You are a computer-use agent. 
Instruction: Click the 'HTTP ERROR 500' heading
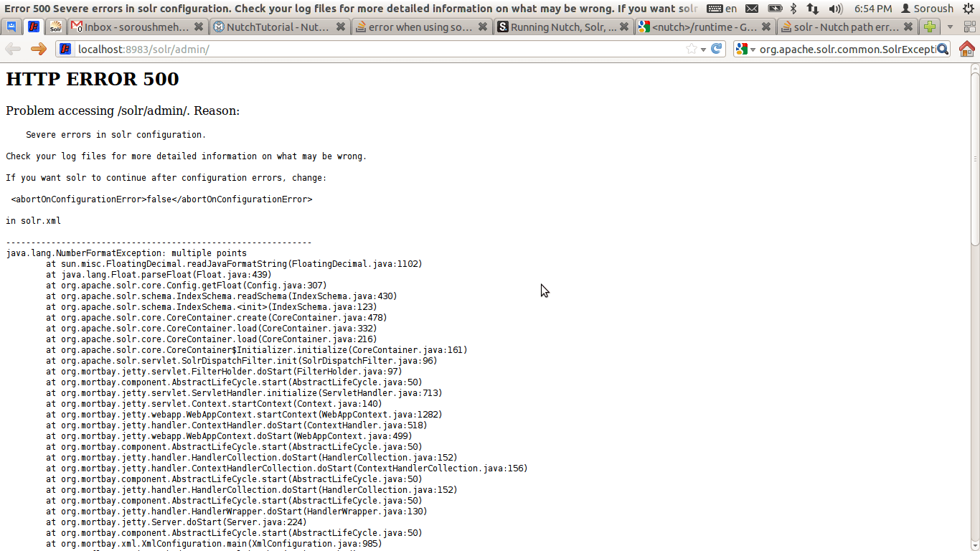(93, 79)
